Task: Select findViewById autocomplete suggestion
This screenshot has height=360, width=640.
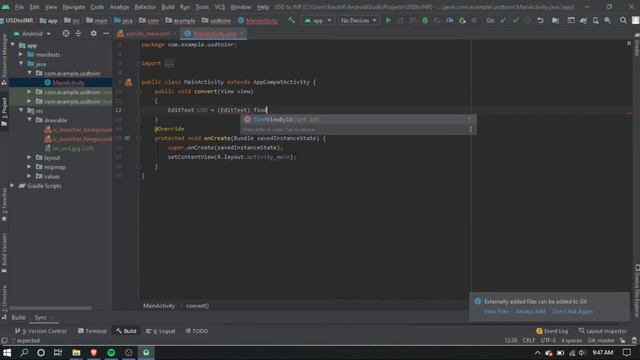Action: coord(357,120)
